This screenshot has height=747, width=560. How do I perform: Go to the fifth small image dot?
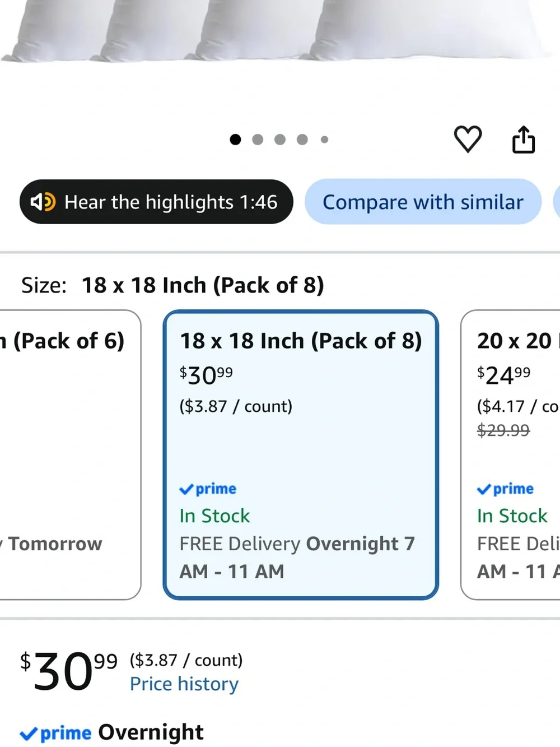click(x=324, y=140)
